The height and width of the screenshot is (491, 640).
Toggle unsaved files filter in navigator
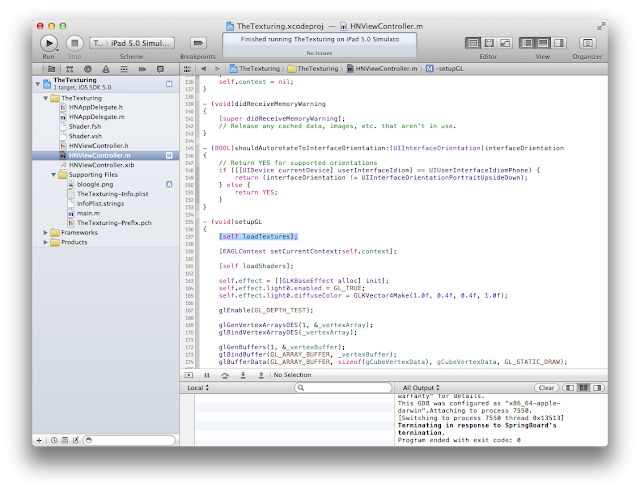[76, 440]
